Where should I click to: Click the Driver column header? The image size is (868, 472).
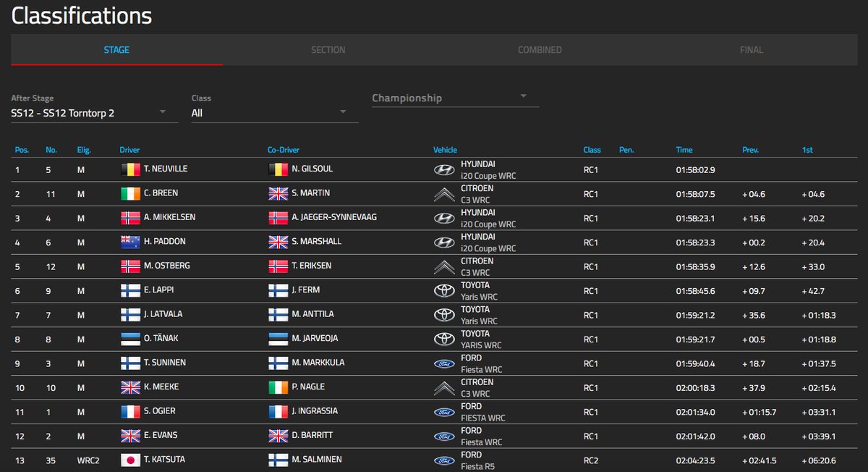point(129,150)
